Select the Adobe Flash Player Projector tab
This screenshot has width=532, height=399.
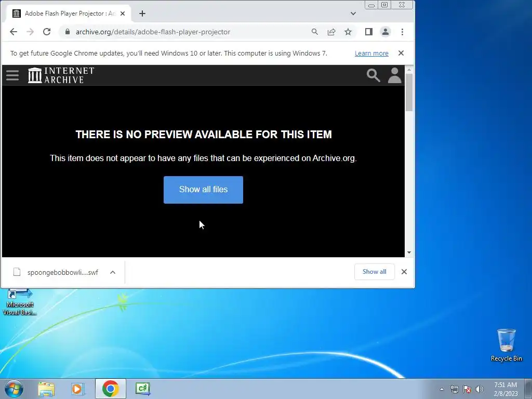(x=69, y=14)
